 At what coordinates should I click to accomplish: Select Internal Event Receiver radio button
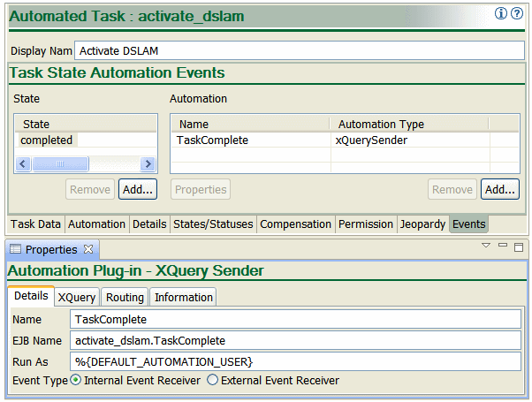coord(76,380)
